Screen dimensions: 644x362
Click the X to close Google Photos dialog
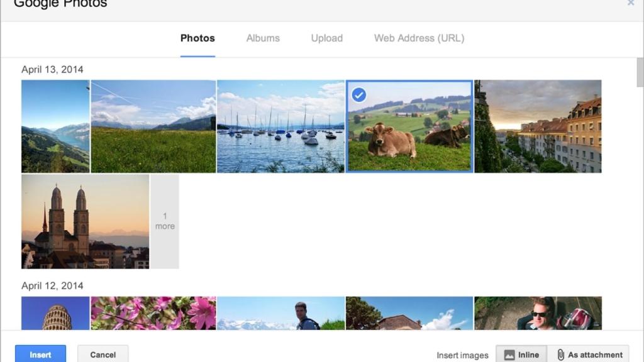[632, 3]
